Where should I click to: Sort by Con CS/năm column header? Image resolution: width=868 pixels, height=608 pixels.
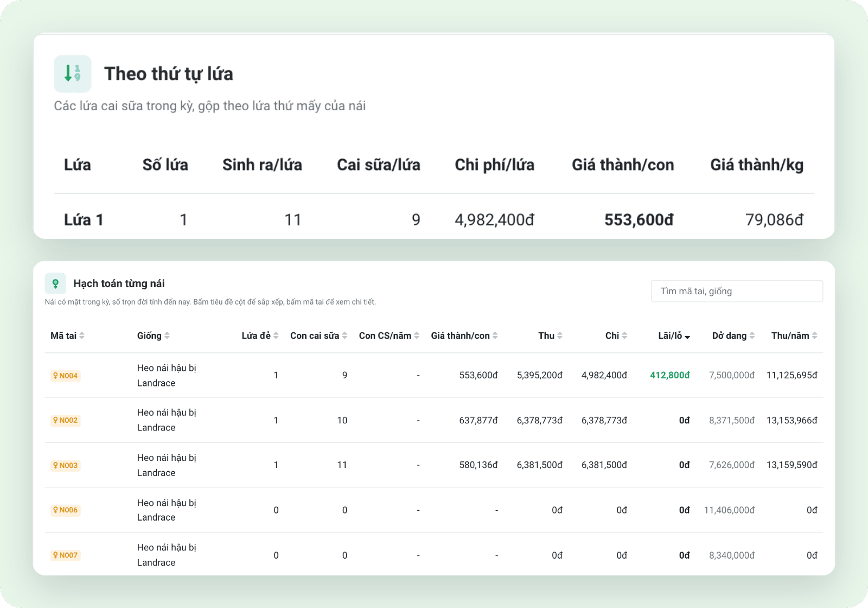pyautogui.click(x=389, y=335)
